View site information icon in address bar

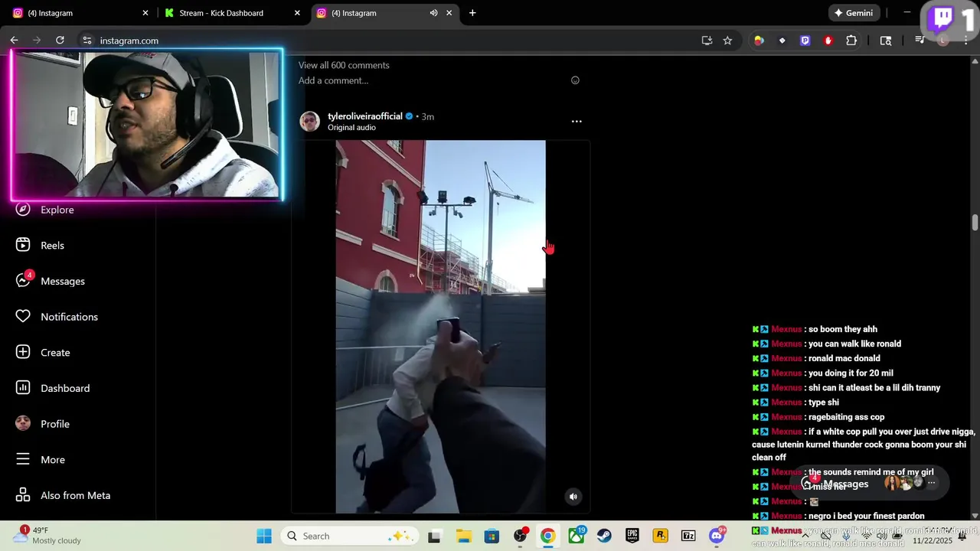point(87,41)
